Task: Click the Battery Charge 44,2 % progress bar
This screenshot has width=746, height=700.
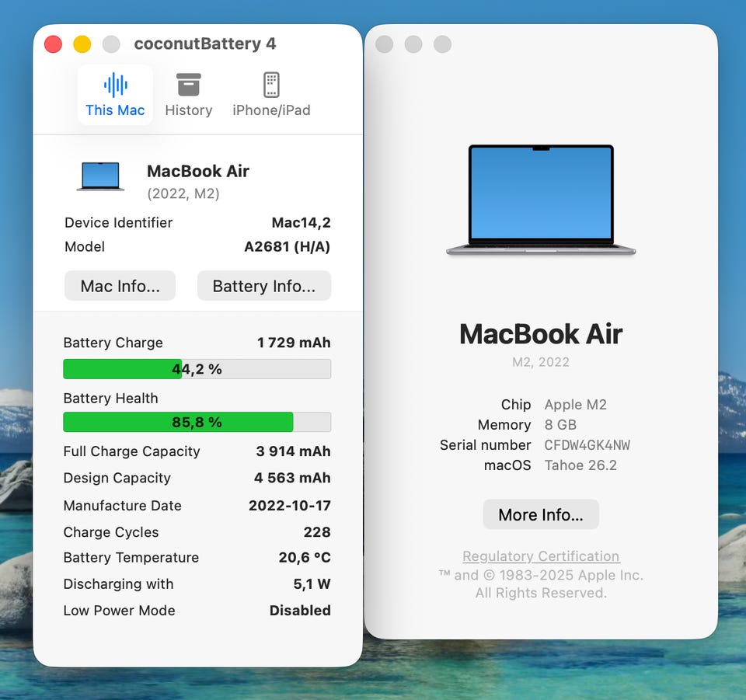Action: pos(197,369)
